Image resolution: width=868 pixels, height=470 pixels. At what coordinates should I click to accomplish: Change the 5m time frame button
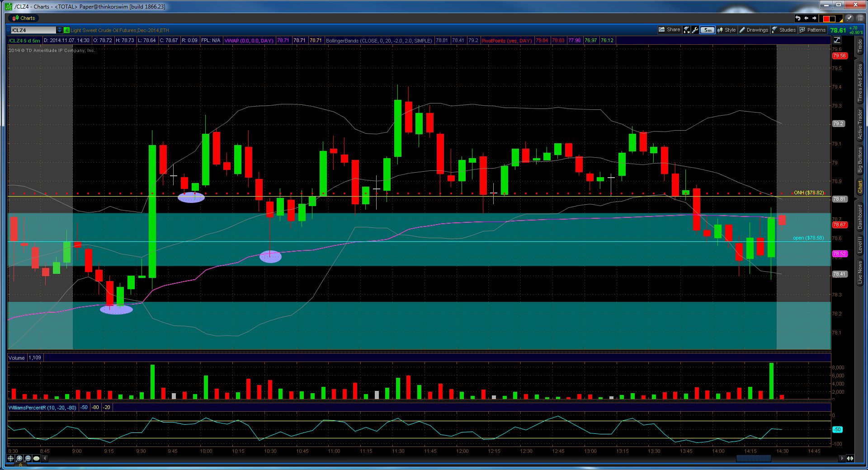tap(708, 30)
